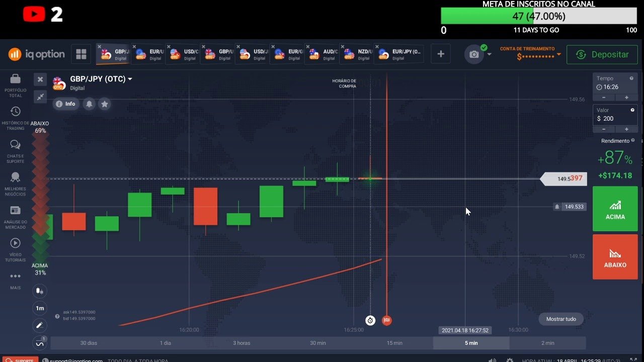Open the Portfólio Total panel
Viewport: 644px width, 362px height.
pos(15,84)
